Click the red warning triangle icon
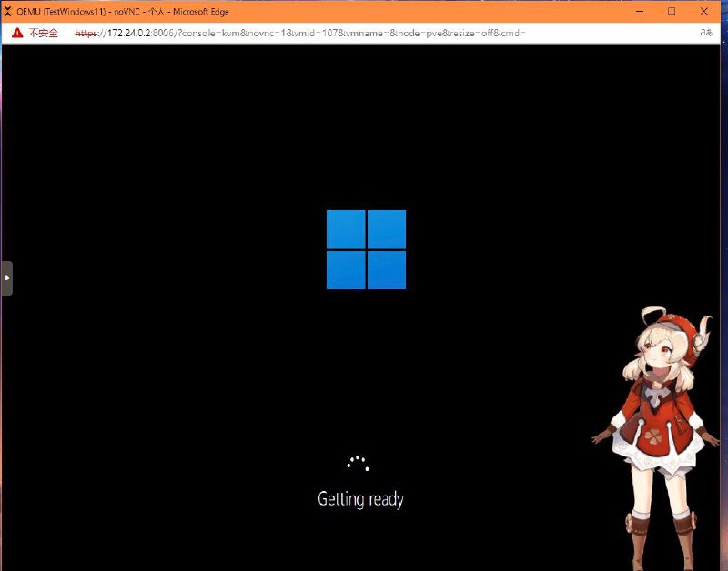This screenshot has width=728, height=571. (x=18, y=33)
